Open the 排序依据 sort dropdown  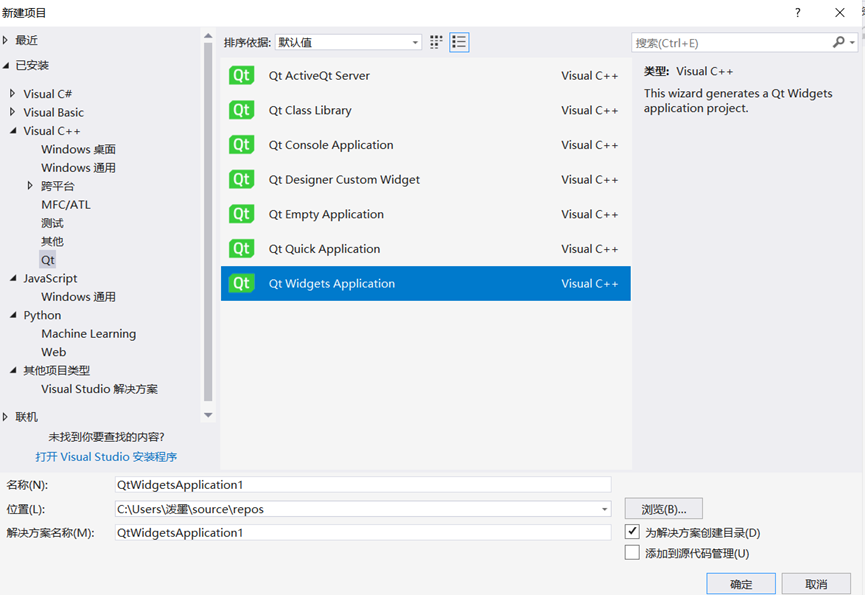[348, 42]
